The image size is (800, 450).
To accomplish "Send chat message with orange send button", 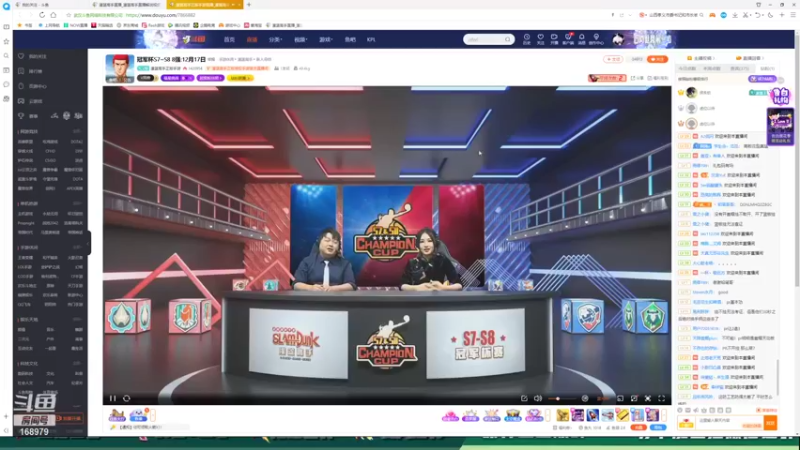I will point(770,423).
